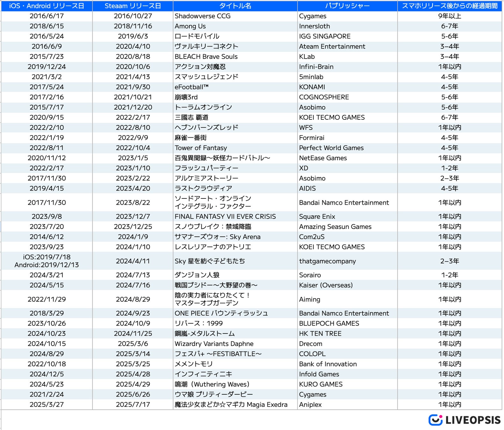The width and height of the screenshot is (504, 430).
Task: Select the "IGG SINGAPORE" publisher cell
Action: coord(347,36)
